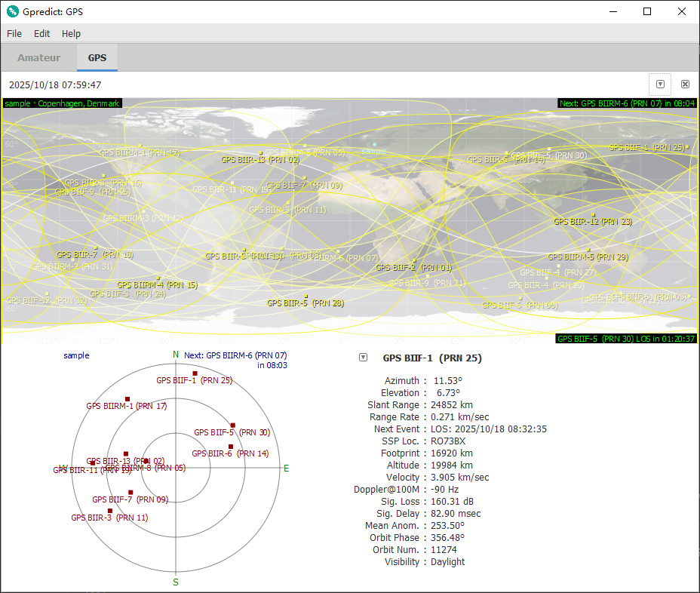Select GPS BIIR-5 (PRN 28) marker on map
The width and height of the screenshot is (700, 593).
pyautogui.click(x=305, y=296)
